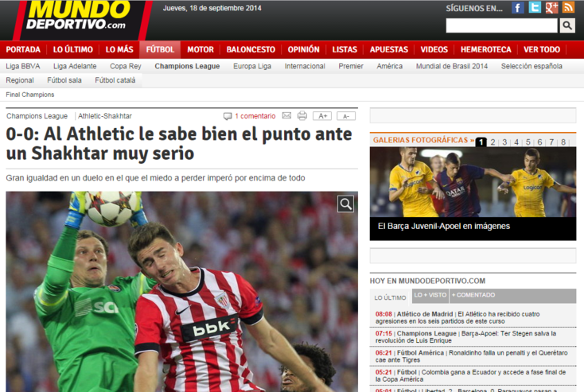The height and width of the screenshot is (392, 584).
Task: Go to Premier subsection
Action: (x=351, y=66)
